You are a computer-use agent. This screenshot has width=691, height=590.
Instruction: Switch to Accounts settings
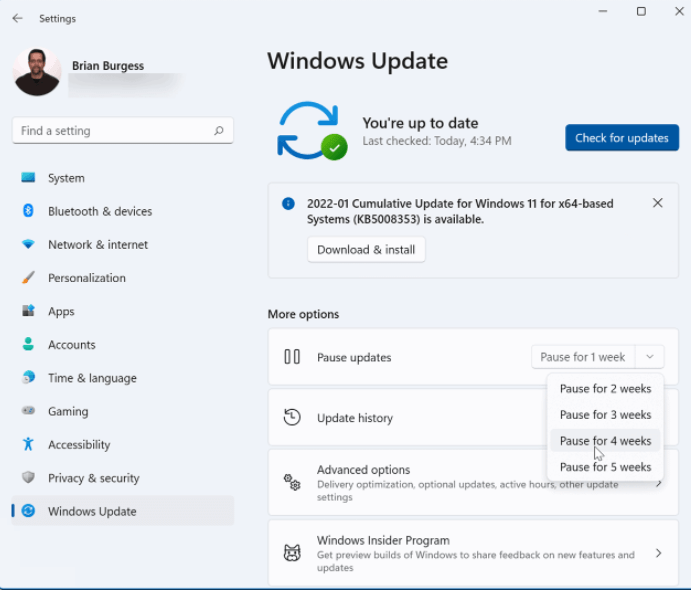[72, 345]
